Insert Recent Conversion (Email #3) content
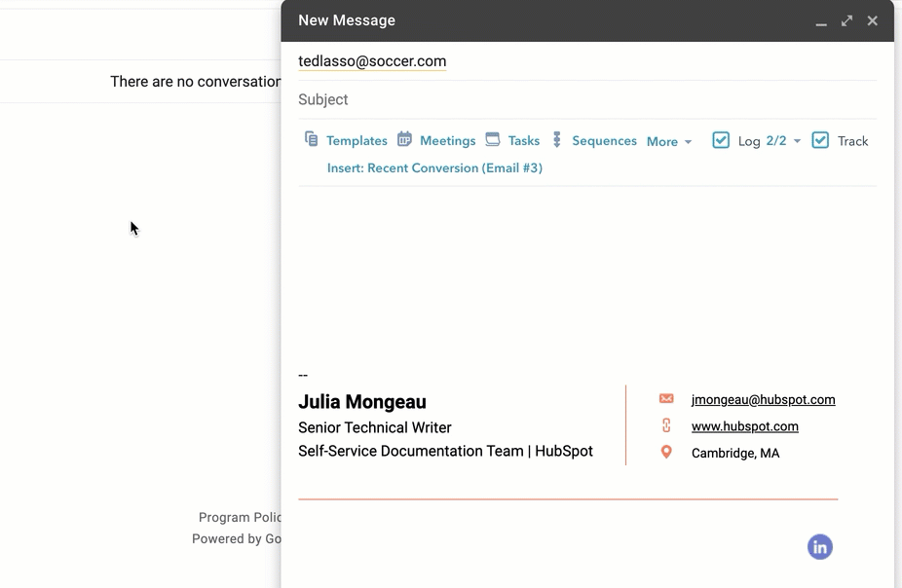 (434, 167)
